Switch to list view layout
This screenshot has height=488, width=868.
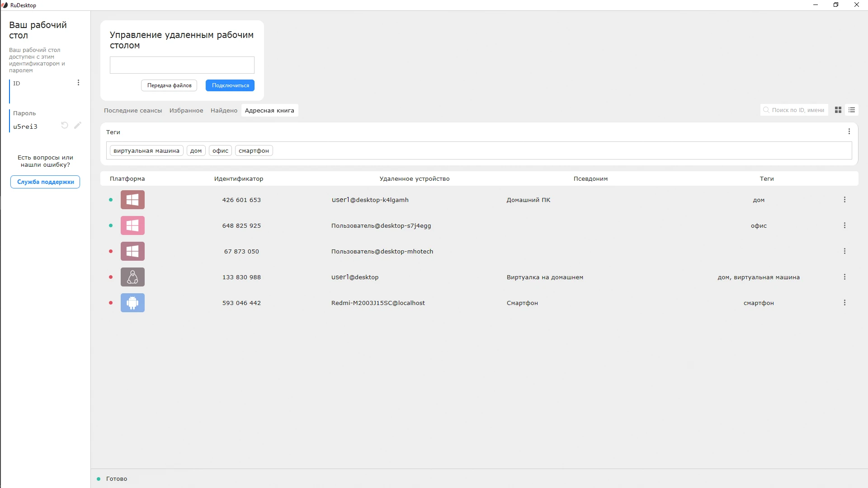(852, 110)
